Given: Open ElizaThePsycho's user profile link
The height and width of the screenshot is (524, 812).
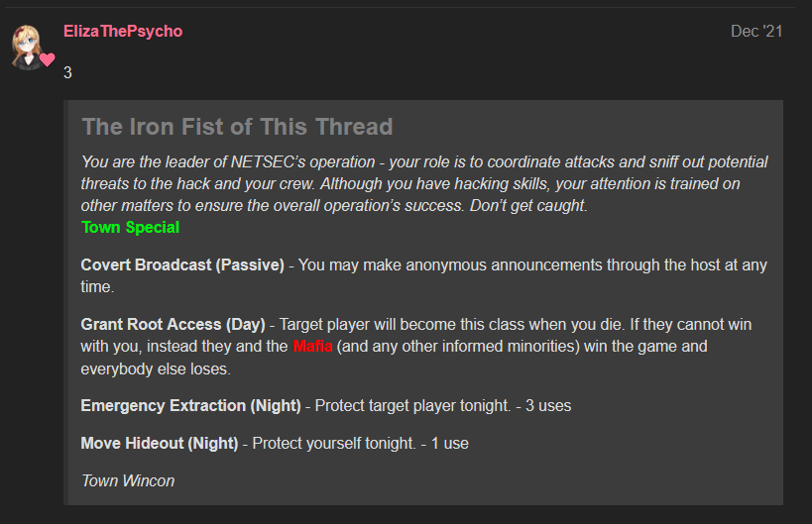Looking at the screenshot, I should [123, 31].
